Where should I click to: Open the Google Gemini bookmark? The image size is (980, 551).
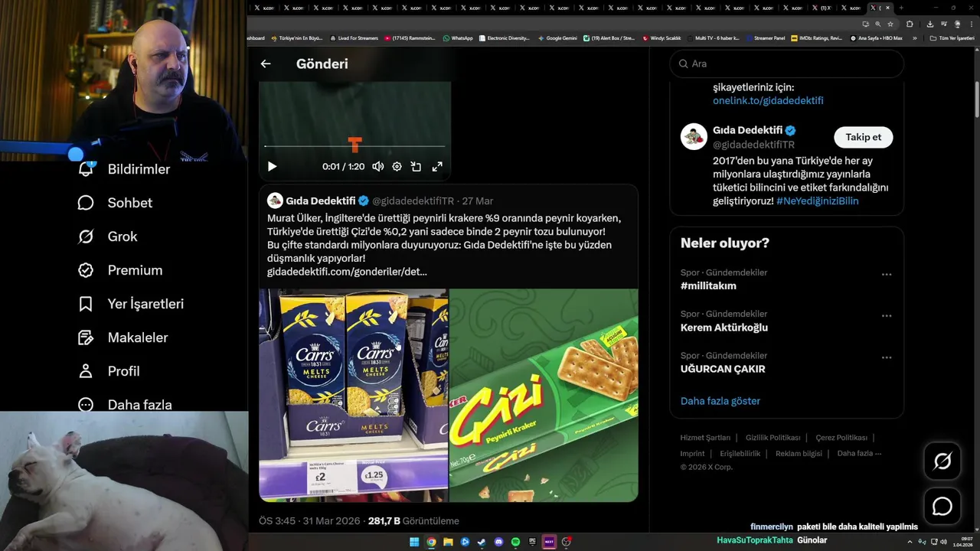point(557,37)
